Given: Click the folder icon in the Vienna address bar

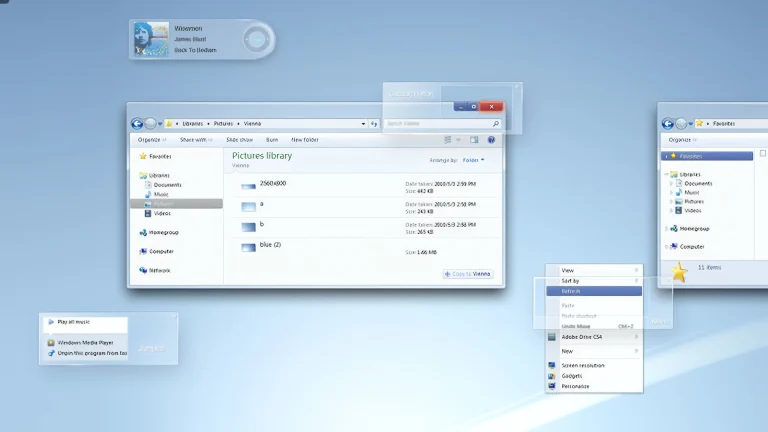Looking at the screenshot, I should (168, 124).
